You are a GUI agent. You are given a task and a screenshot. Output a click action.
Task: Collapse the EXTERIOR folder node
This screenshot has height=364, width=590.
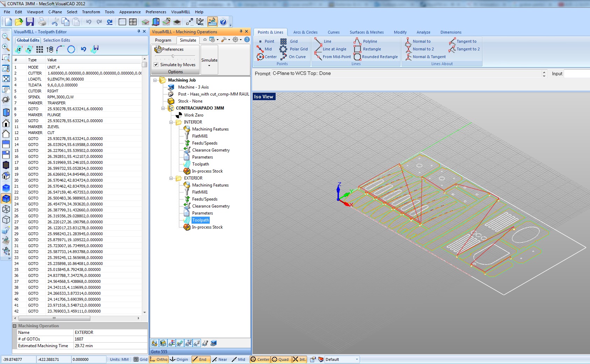[x=171, y=178]
